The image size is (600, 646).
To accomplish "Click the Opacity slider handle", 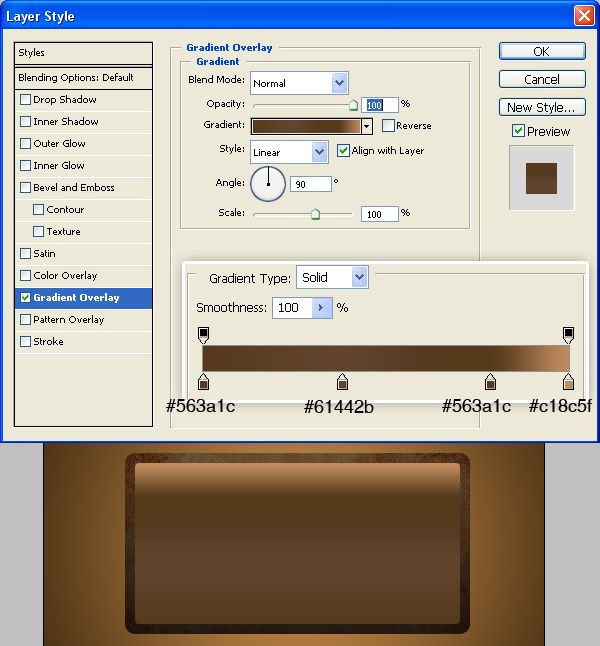I will click(x=353, y=104).
